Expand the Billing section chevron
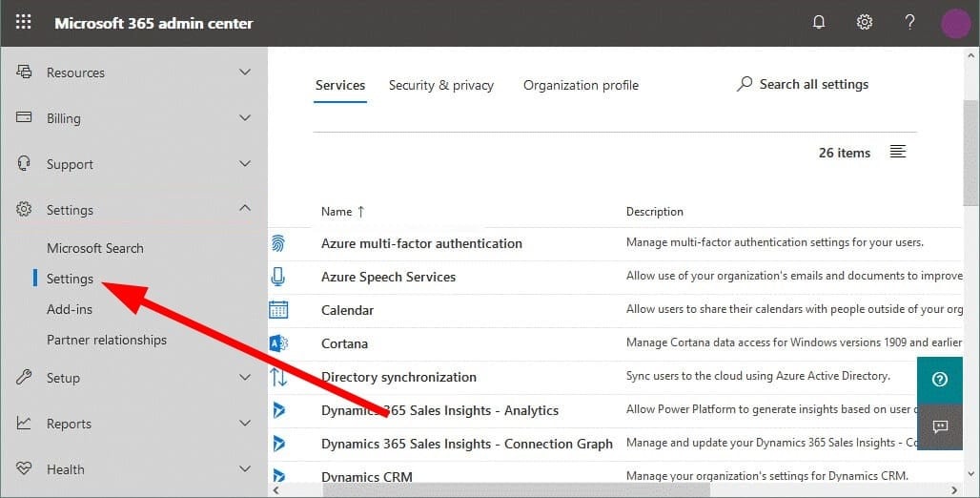 pyautogui.click(x=245, y=117)
